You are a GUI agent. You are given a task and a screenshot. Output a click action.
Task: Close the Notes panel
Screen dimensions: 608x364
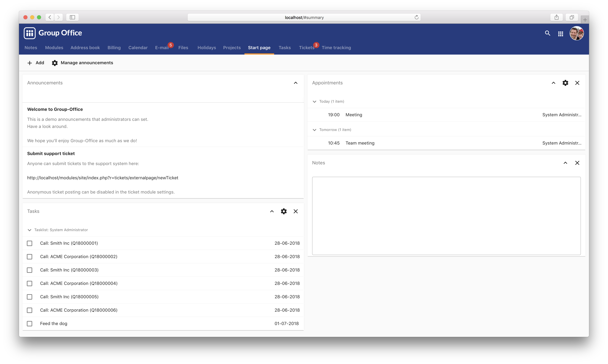tap(577, 163)
